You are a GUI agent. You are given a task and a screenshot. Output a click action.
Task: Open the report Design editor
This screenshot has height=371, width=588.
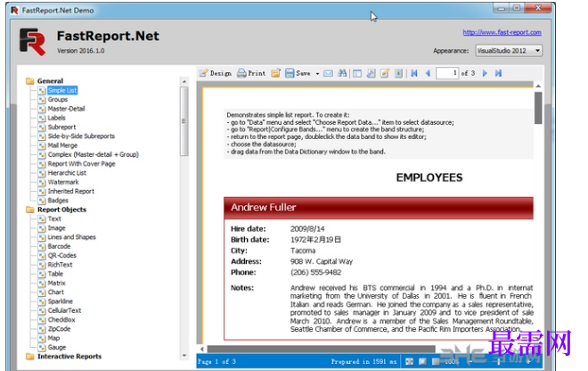click(216, 73)
